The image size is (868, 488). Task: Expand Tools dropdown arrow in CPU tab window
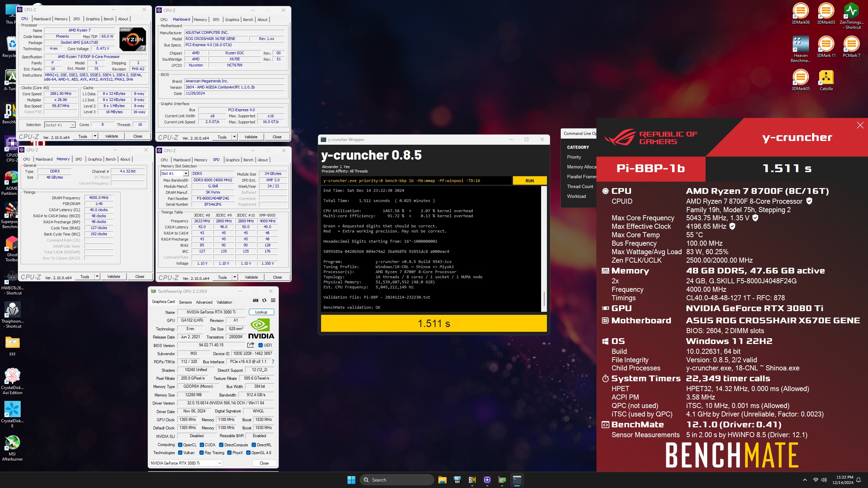[x=95, y=136]
